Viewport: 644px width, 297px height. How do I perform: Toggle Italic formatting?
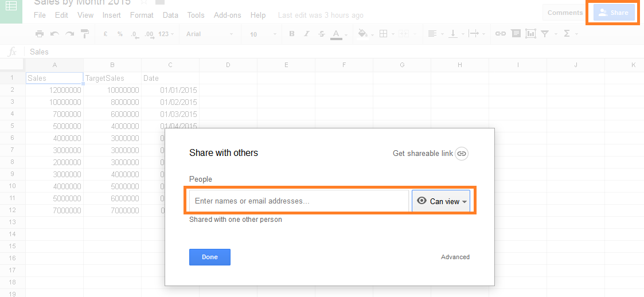pyautogui.click(x=306, y=34)
